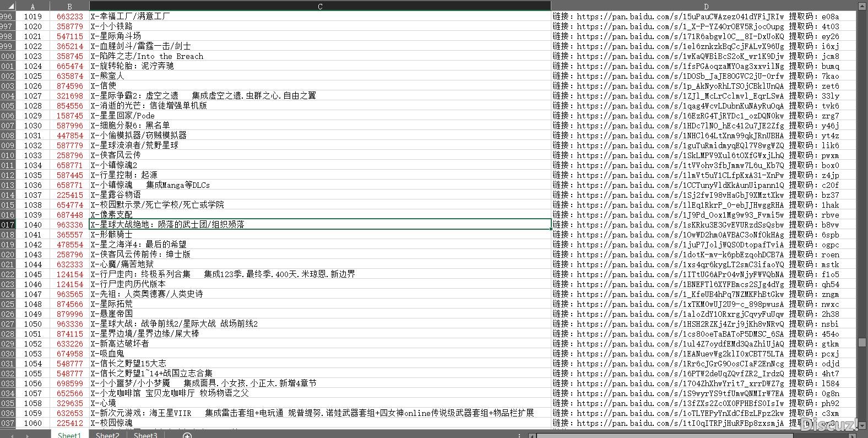Select row header of row 1040 entry
This screenshot has width=868, height=438.
coord(8,224)
